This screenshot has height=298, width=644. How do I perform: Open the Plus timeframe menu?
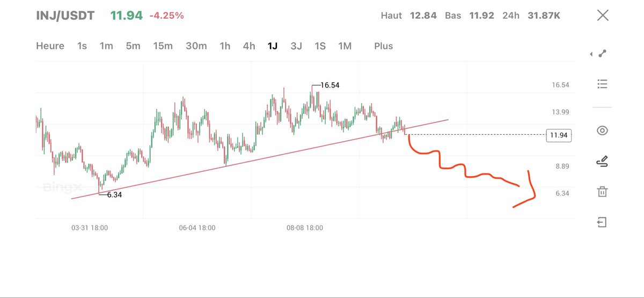383,46
